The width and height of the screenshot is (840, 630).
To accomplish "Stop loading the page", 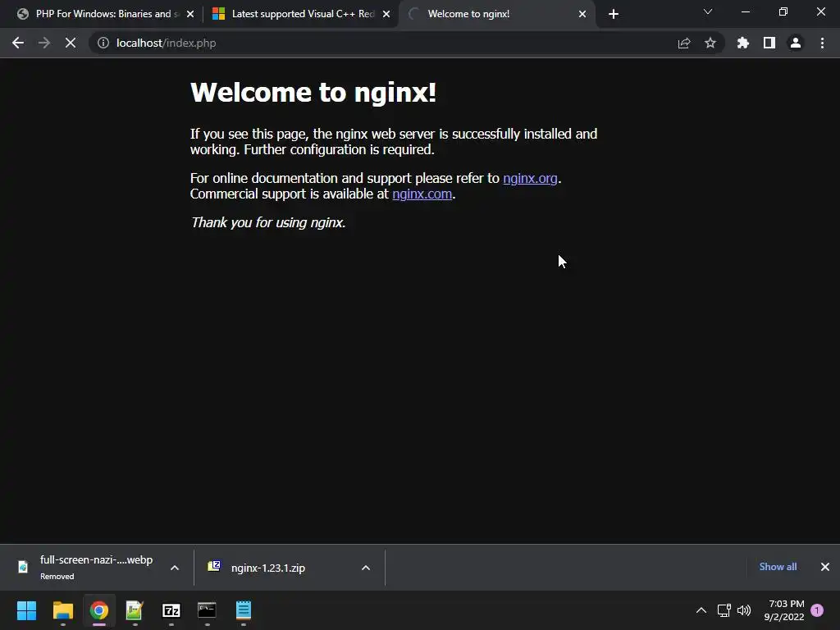I will (x=71, y=43).
